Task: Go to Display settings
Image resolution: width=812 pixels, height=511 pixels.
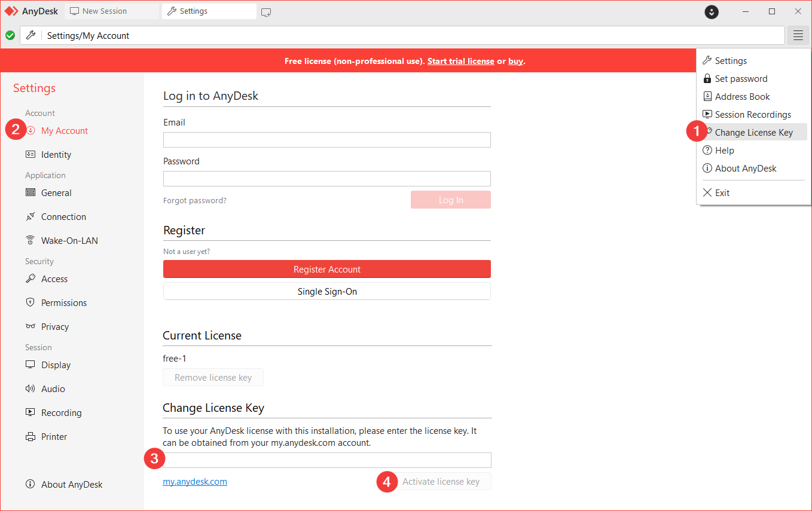Action: click(x=56, y=365)
